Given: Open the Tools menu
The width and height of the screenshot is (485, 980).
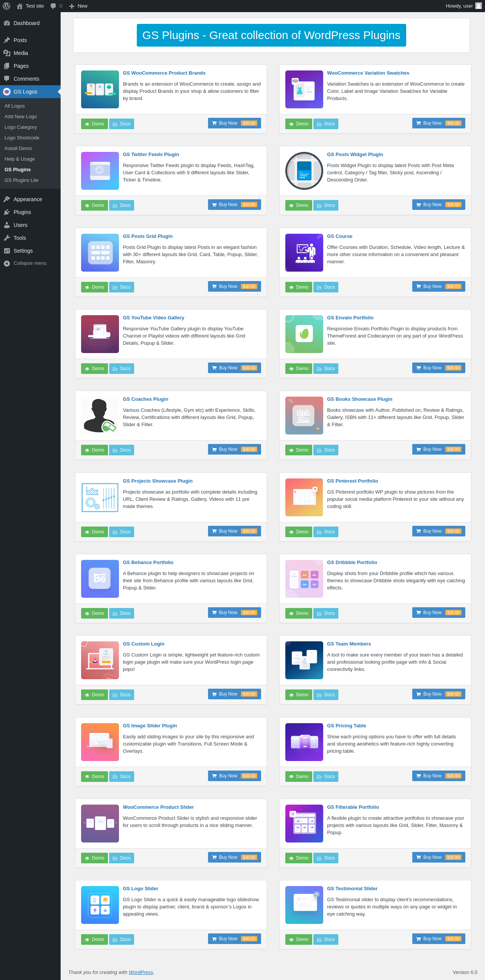Looking at the screenshot, I should click(30, 239).
